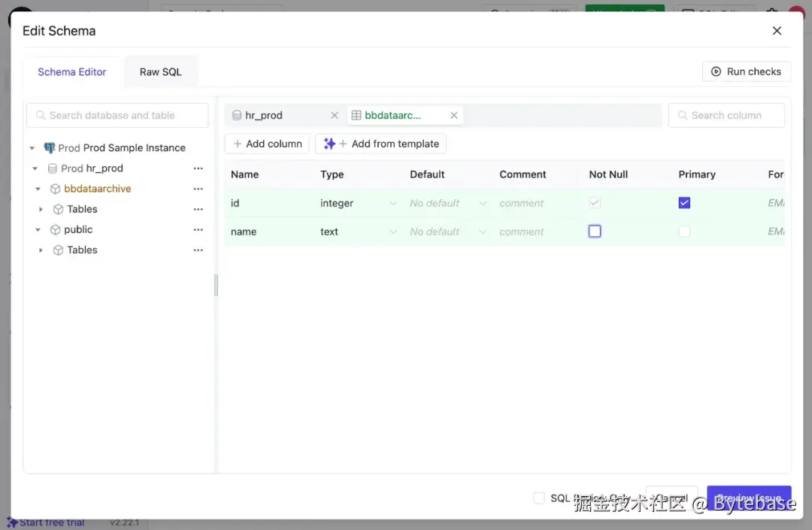Uncheck Primary checkbox for id column
The width and height of the screenshot is (812, 530).
coord(684,203)
